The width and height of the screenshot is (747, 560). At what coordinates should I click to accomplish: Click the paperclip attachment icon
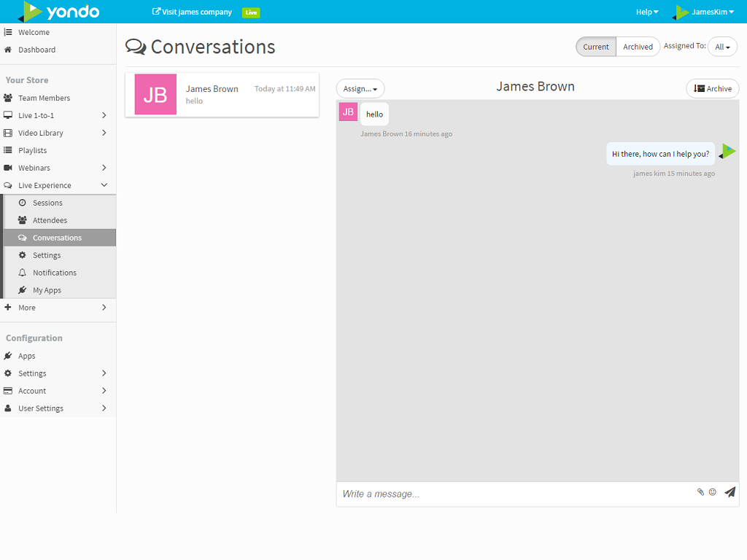(700, 492)
